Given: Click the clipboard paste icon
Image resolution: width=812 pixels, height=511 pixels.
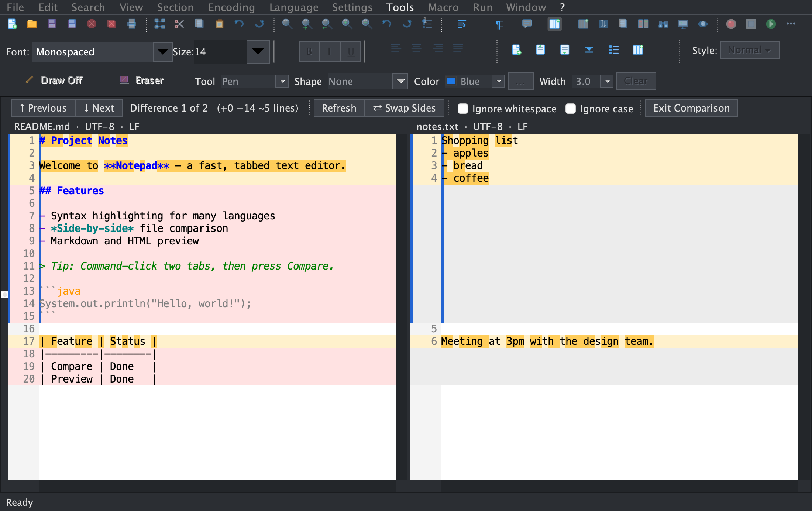Looking at the screenshot, I should point(219,24).
